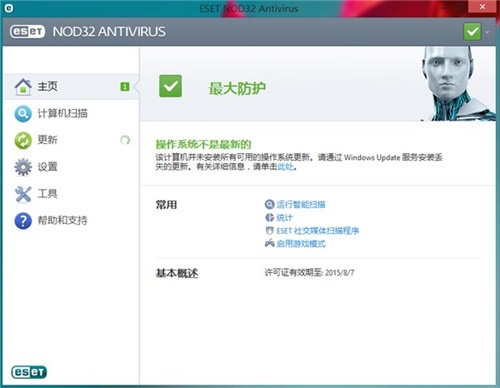Click the green badge numbered 1 on 主页
500x388 pixels.
coord(125,87)
